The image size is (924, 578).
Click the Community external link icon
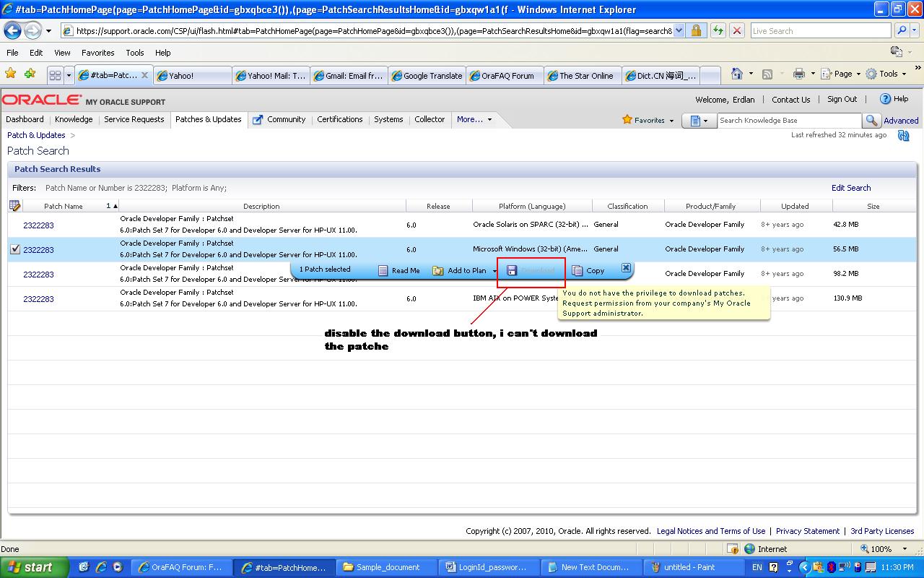(258, 120)
